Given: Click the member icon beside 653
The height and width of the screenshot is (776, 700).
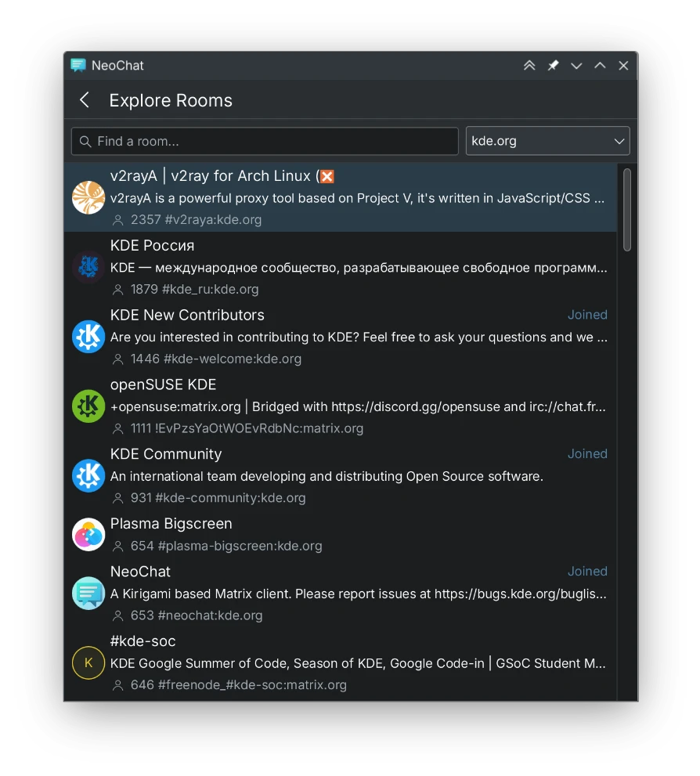Looking at the screenshot, I should click(117, 615).
